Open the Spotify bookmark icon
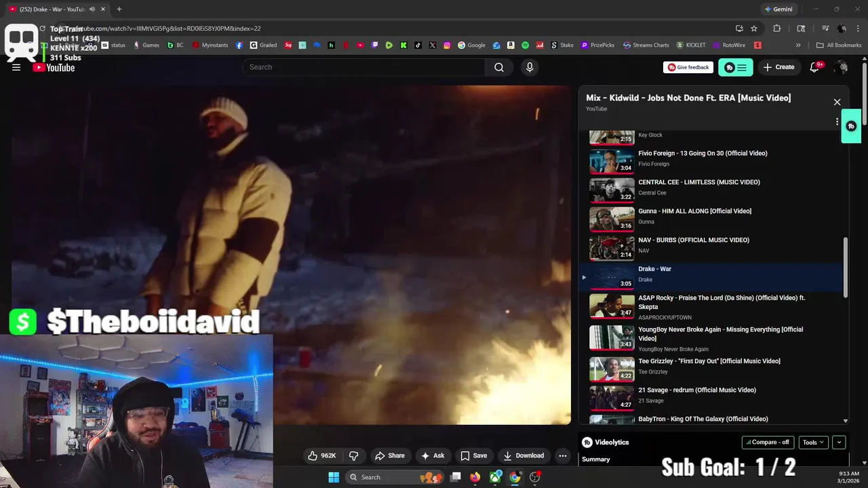868x488 pixels. (x=526, y=45)
